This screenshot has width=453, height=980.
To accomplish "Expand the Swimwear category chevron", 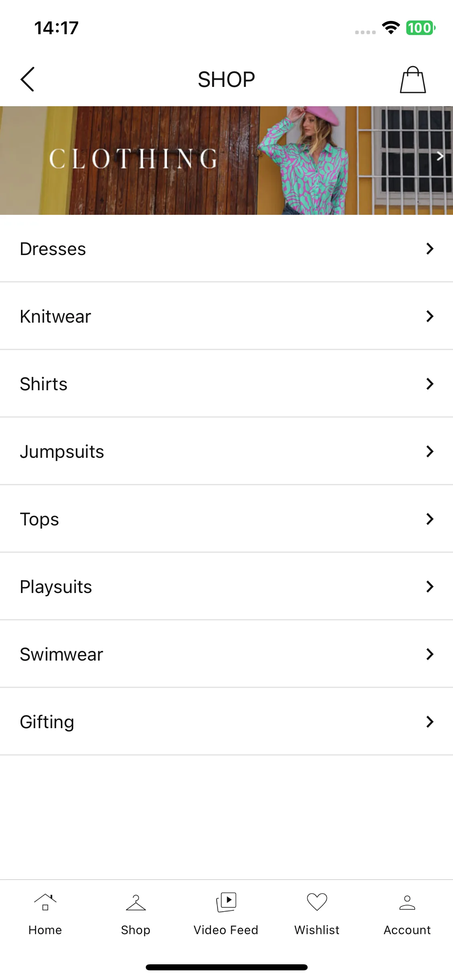I will coord(430,654).
